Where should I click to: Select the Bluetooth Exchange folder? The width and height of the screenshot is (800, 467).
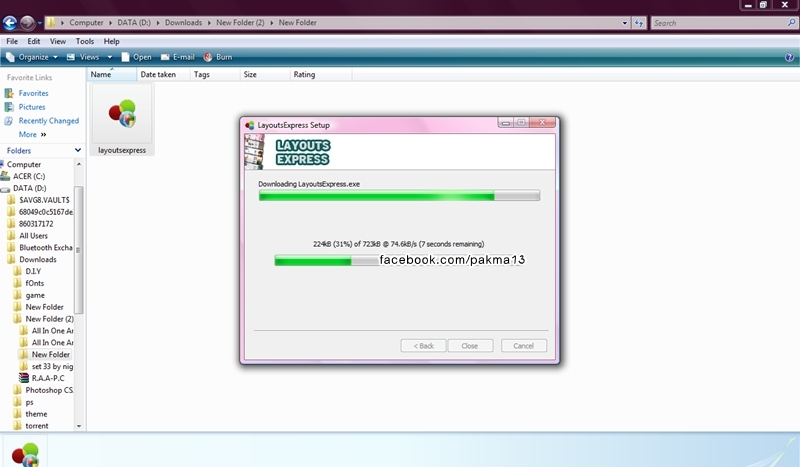tap(45, 248)
